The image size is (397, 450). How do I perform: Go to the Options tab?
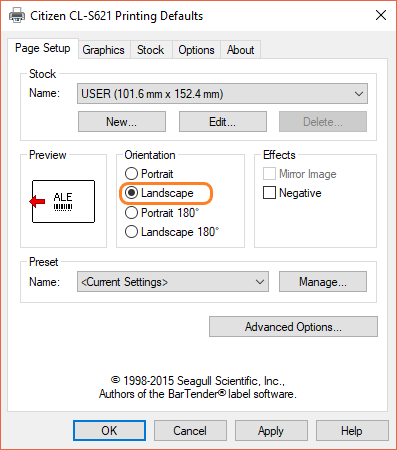tap(196, 50)
